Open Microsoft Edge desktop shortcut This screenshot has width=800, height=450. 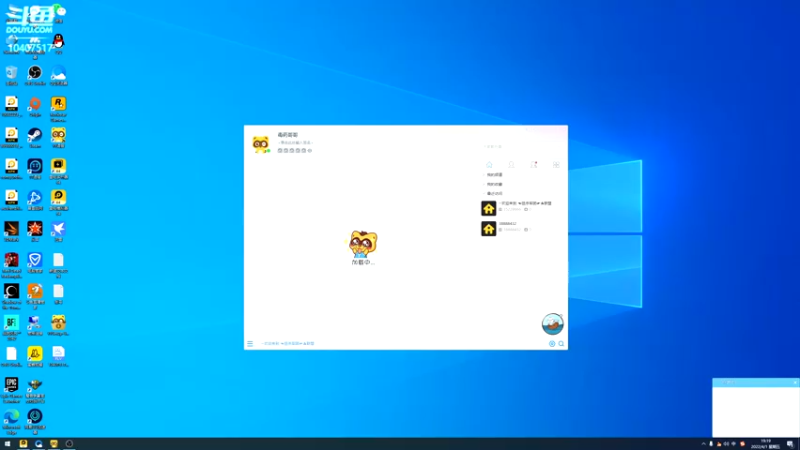[11, 421]
